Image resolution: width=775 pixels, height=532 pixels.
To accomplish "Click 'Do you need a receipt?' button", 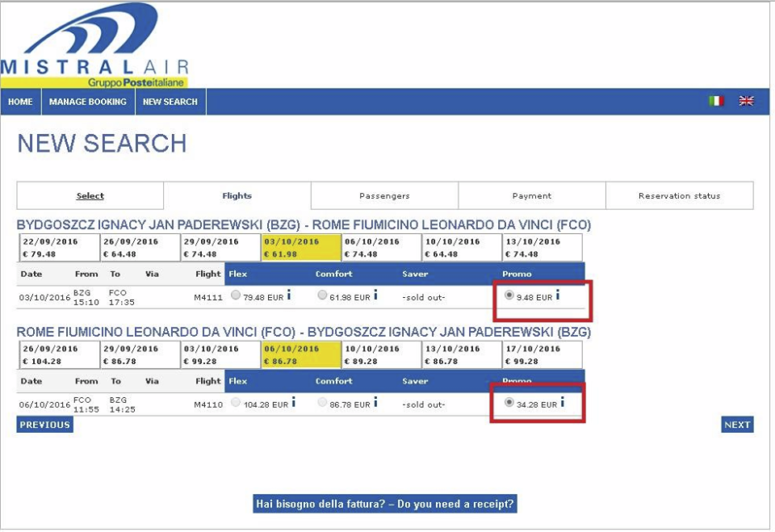I will (385, 504).
